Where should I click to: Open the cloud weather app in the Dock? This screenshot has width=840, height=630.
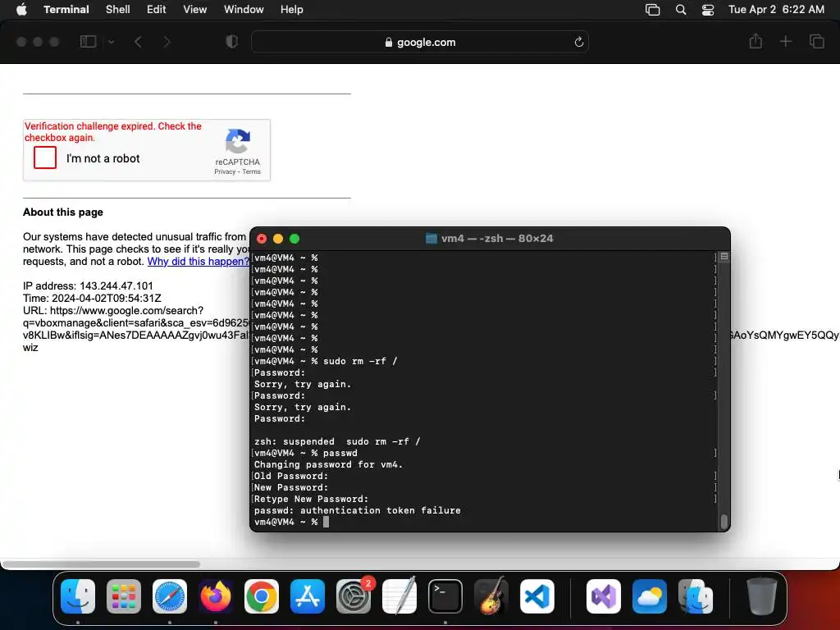tap(650, 596)
